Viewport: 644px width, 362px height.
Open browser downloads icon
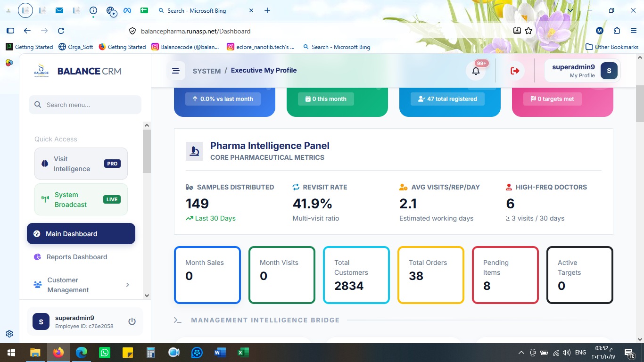tap(517, 31)
